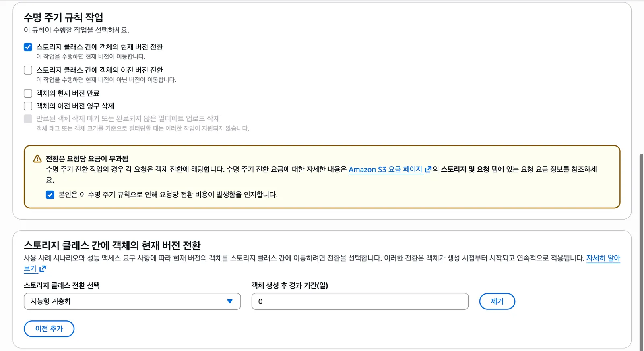Screen dimensions: 644x351
Task: Enable '스토리지 클래스 간에 객체의 이전 버전 전환' checkbox
Action: (x=28, y=70)
